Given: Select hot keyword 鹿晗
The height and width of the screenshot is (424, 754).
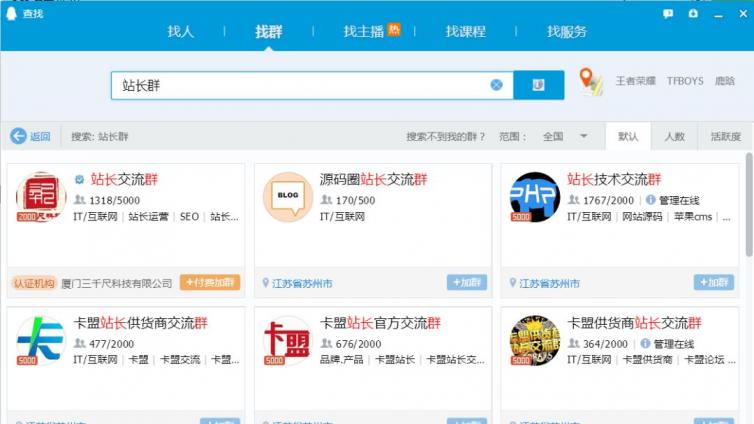Looking at the screenshot, I should 724,81.
